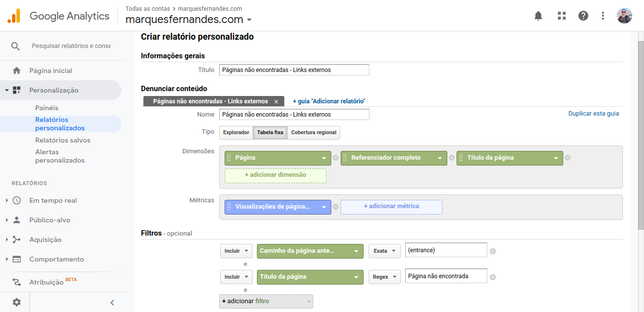Viewport: 644px width, 312px height.
Task: Click the Comportamento window icon
Action: 17,259
